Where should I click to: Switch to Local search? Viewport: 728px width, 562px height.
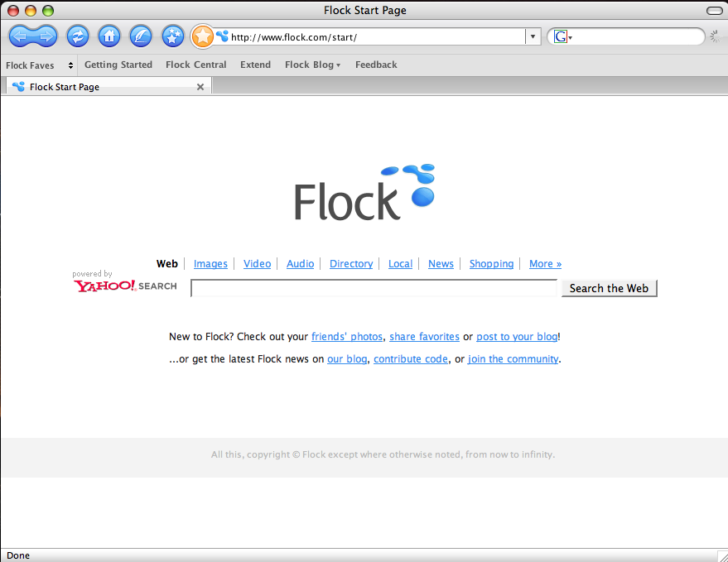coord(400,263)
